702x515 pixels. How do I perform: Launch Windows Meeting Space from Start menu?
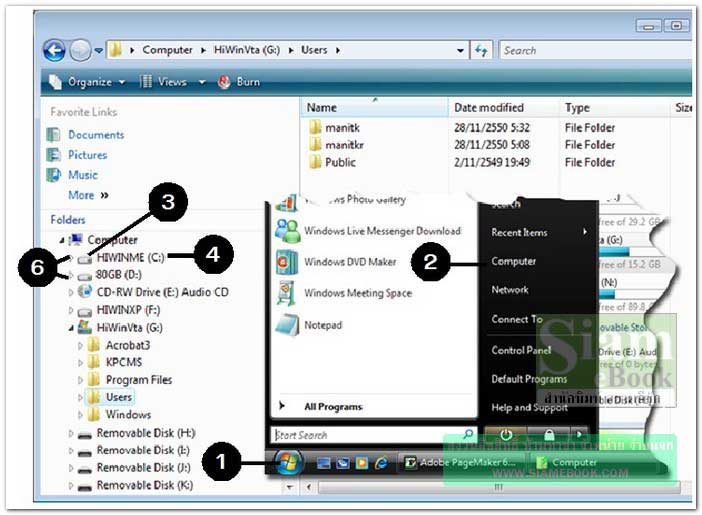358,293
